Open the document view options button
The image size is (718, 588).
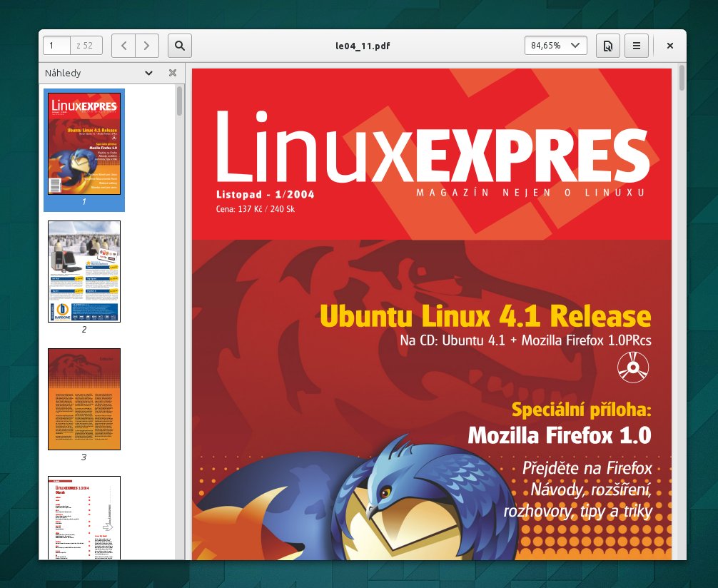point(607,46)
